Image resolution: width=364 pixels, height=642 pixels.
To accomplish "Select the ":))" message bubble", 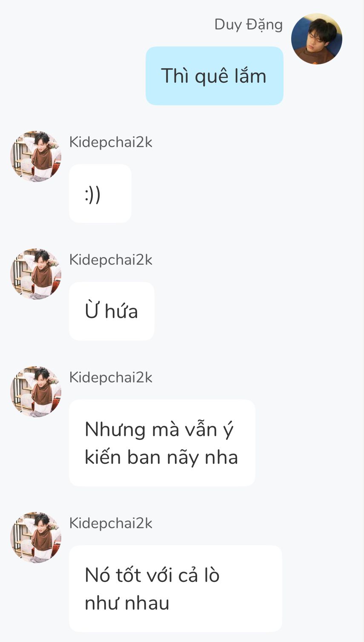I will (100, 194).
